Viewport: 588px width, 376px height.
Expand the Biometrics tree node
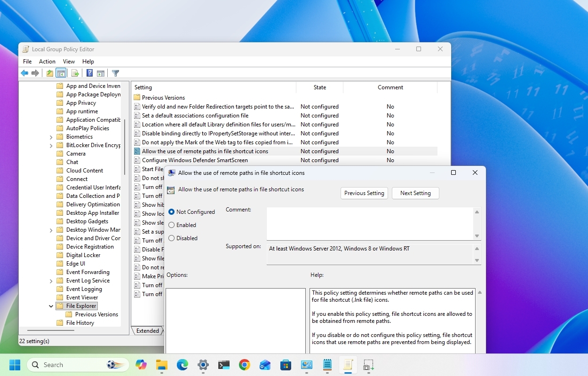(x=51, y=137)
